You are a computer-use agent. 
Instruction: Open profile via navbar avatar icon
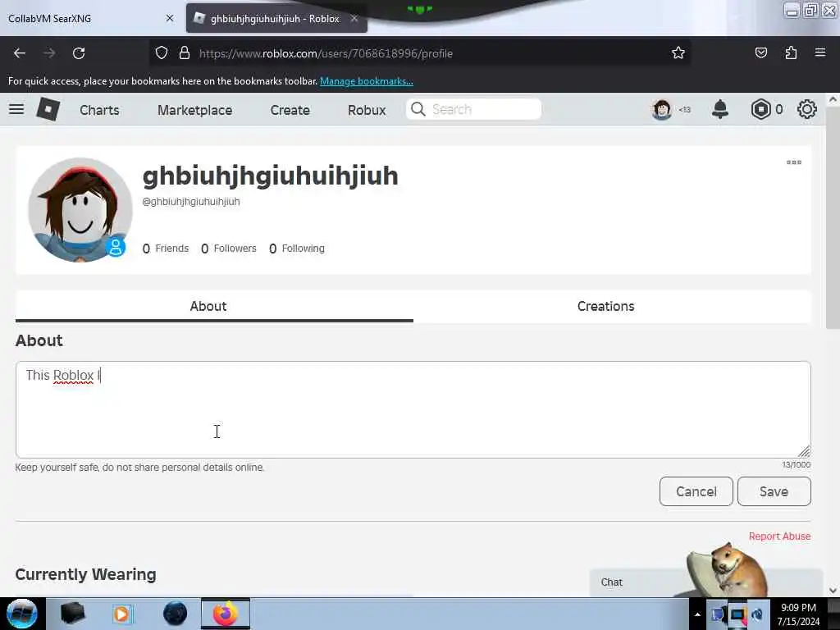(x=662, y=109)
